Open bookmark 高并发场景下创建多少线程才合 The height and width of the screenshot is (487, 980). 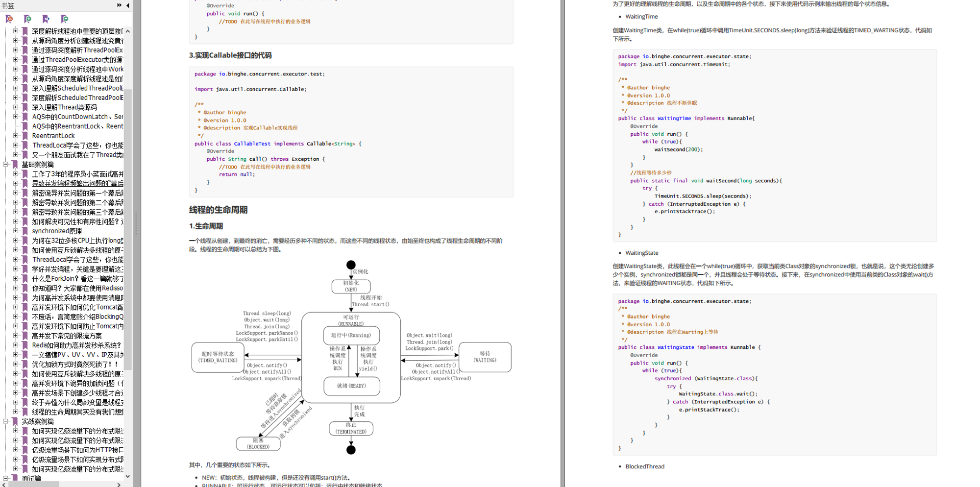(77, 392)
